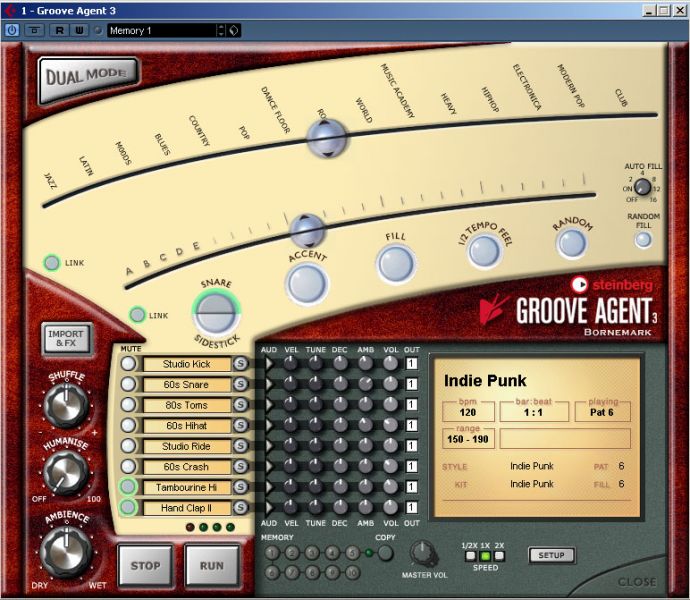690x600 pixels.
Task: Solo the Studio Ride with S button
Action: (240, 446)
